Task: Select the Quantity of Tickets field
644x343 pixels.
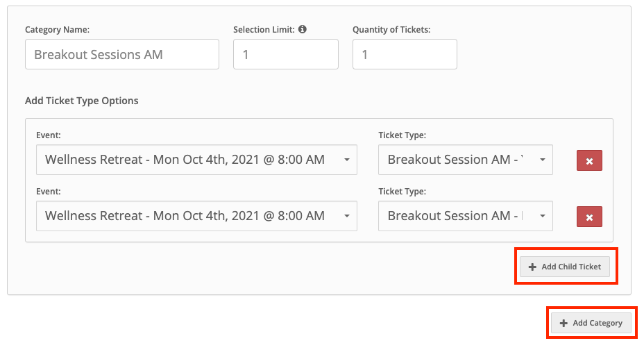Action: 405,54
